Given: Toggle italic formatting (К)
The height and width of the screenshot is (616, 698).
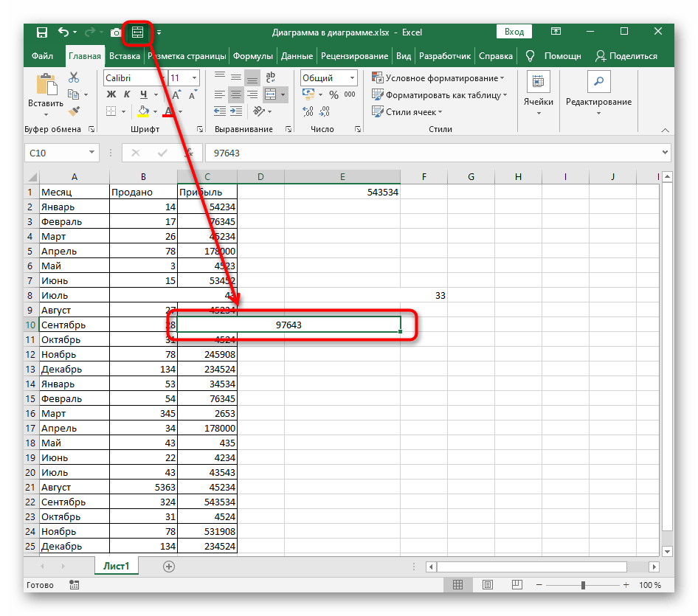Looking at the screenshot, I should (128, 94).
